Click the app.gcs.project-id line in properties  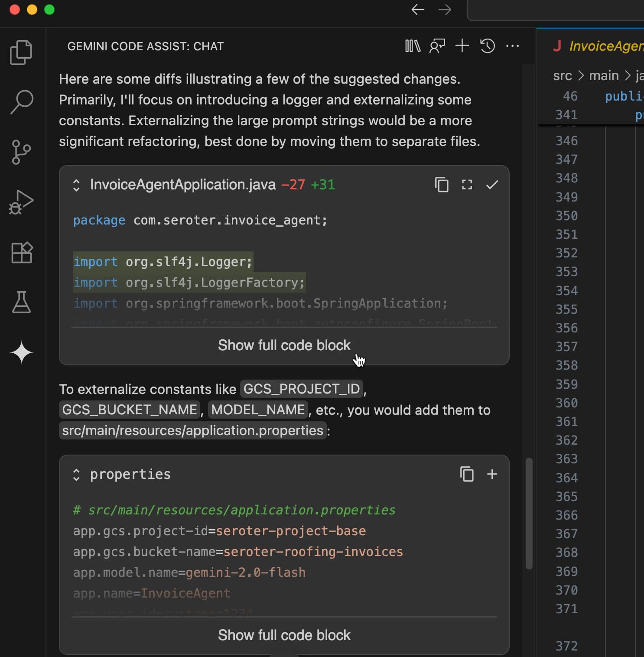click(219, 531)
